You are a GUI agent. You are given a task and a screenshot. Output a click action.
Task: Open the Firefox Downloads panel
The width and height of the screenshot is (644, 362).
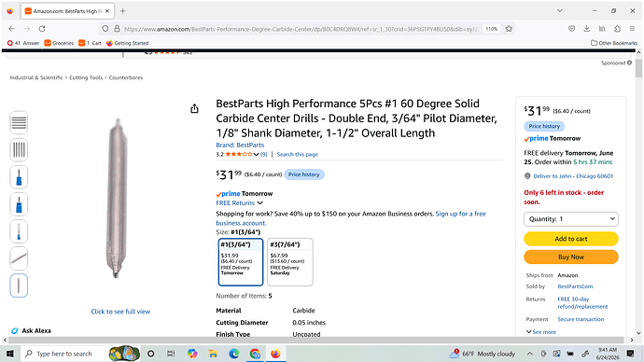point(586,29)
